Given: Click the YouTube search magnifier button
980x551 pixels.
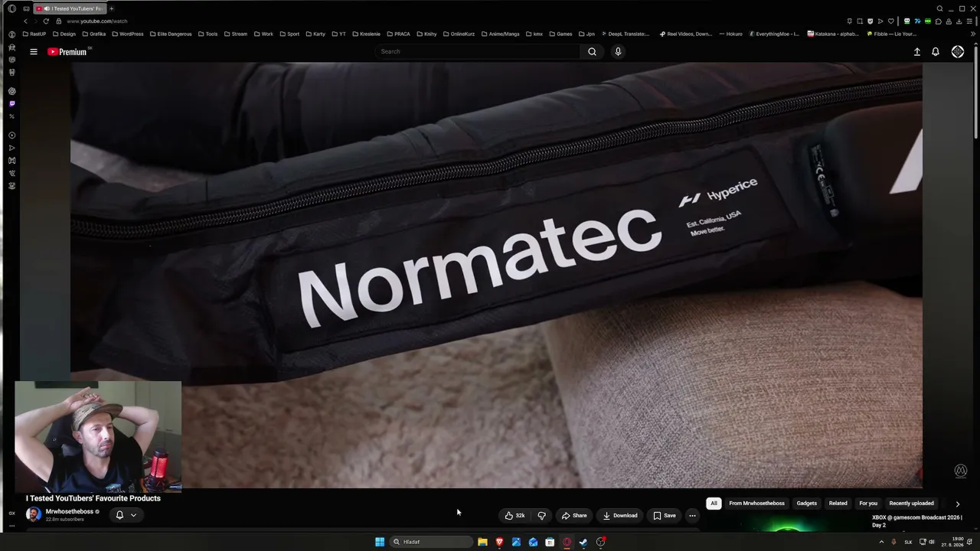Looking at the screenshot, I should click(592, 52).
